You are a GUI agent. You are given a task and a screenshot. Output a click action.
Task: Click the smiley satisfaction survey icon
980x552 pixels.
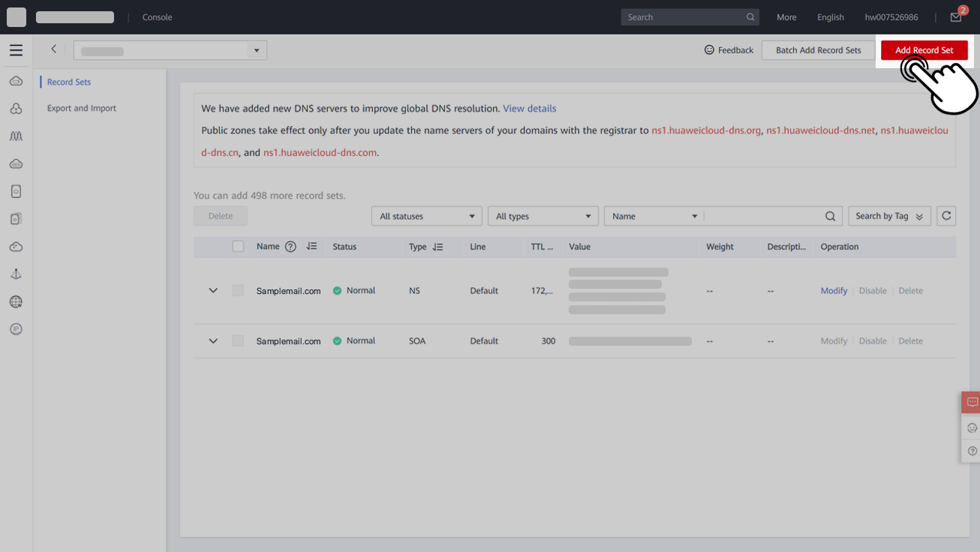[x=970, y=427]
